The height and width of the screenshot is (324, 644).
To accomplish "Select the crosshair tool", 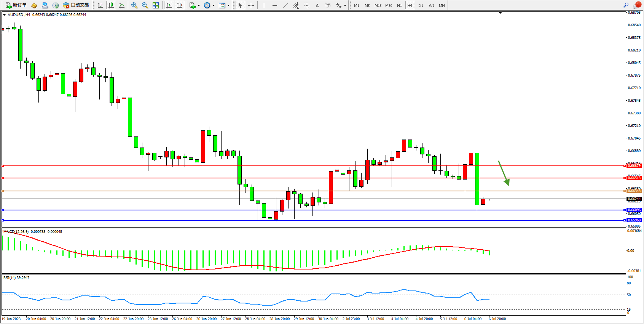I will [251, 5].
